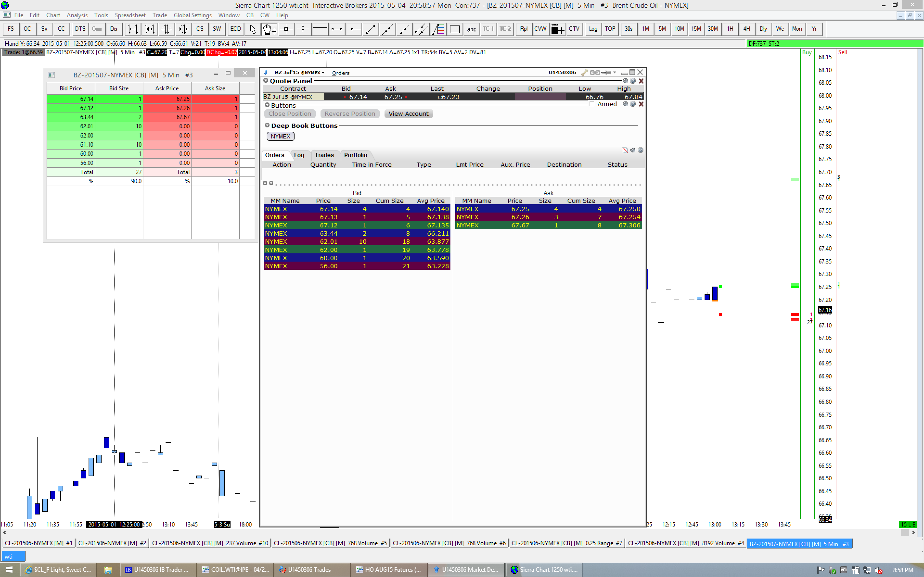Collapse the Quote Panel section
Screen dimensions: 924x577
tap(266, 81)
